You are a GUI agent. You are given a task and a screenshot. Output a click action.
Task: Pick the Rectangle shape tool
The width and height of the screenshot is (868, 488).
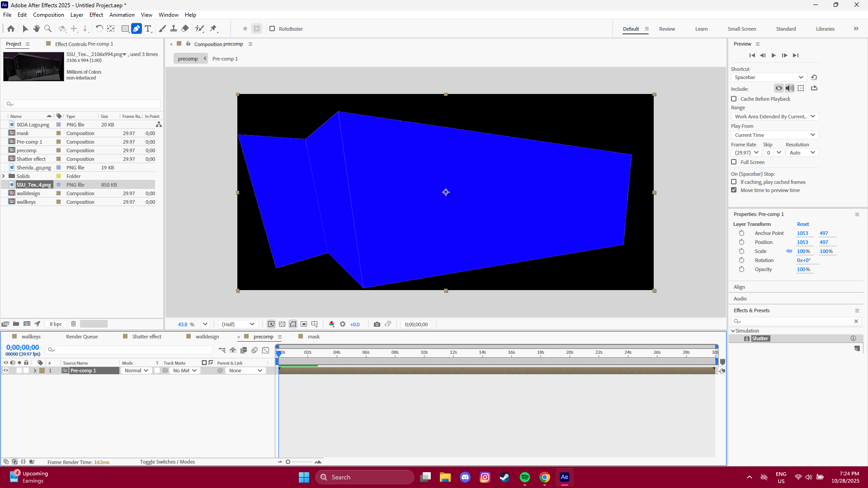tap(125, 28)
